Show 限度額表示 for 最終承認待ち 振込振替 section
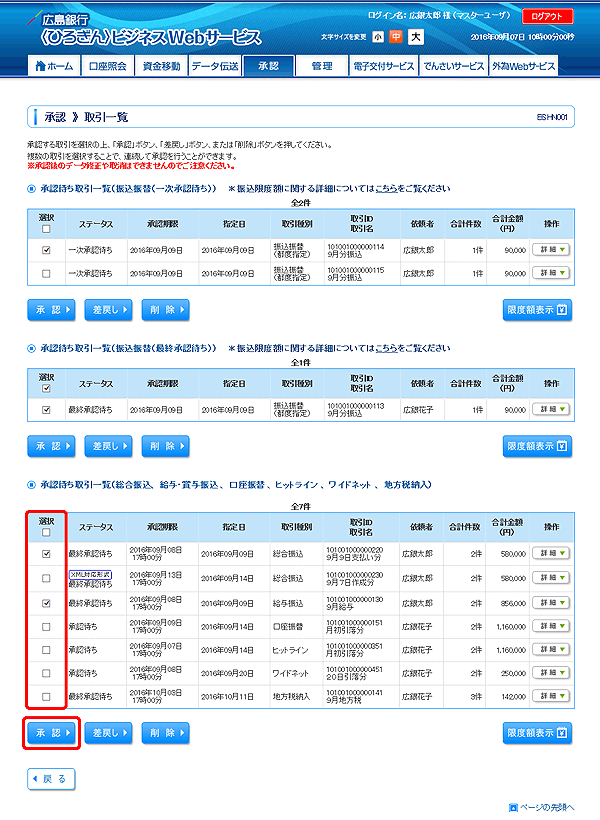This screenshot has width=600, height=820. tap(537, 447)
